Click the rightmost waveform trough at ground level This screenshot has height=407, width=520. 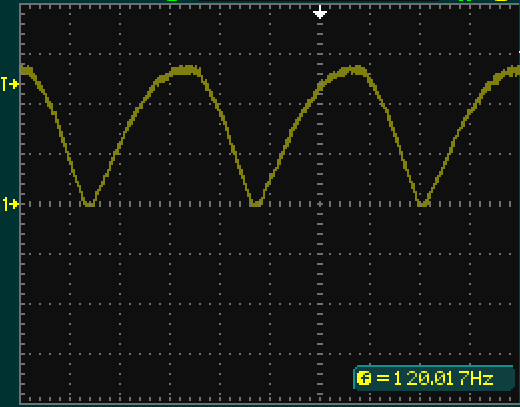[423, 203]
